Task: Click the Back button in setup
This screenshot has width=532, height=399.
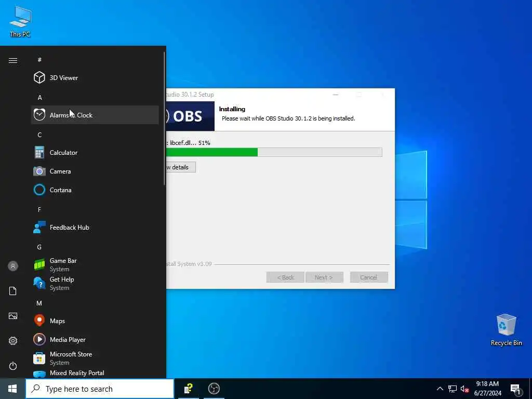Action: (x=285, y=277)
